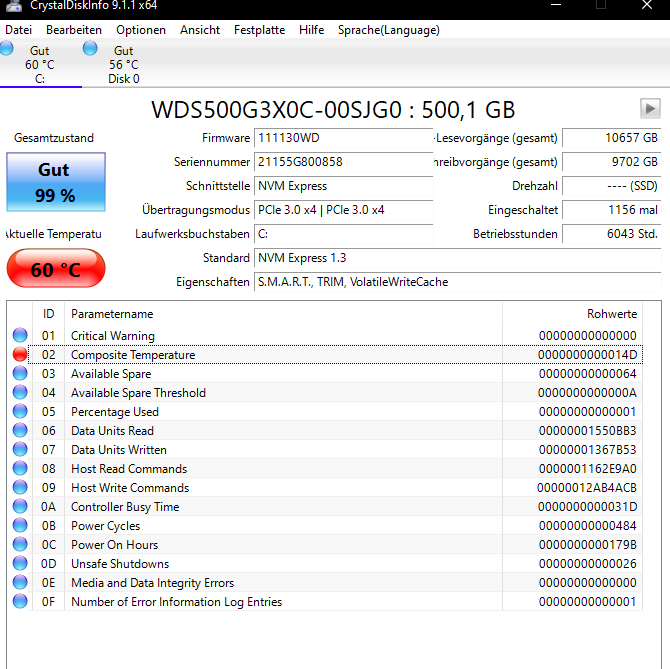Click the status icon for Media and Data Integrity Errors
This screenshot has height=669, width=670.
point(20,582)
